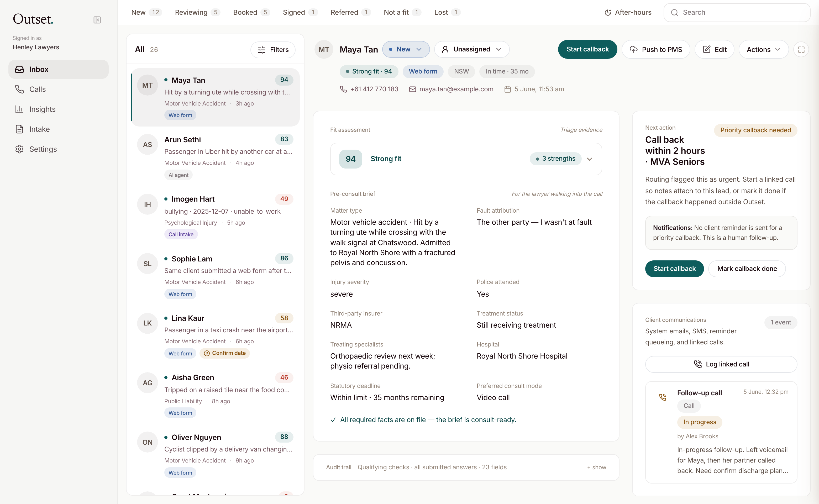Viewport: 819px width, 504px height.
Task: Open Arun Sethi lead
Action: (x=215, y=157)
